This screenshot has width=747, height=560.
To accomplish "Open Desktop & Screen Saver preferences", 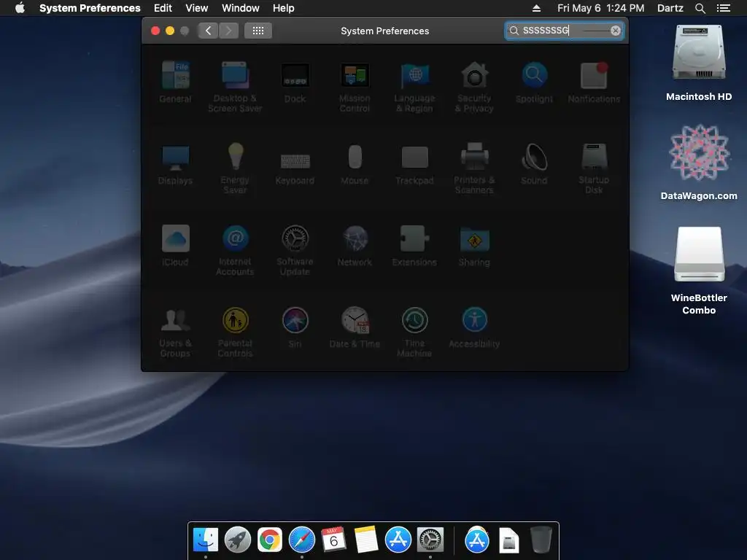I will click(236, 87).
